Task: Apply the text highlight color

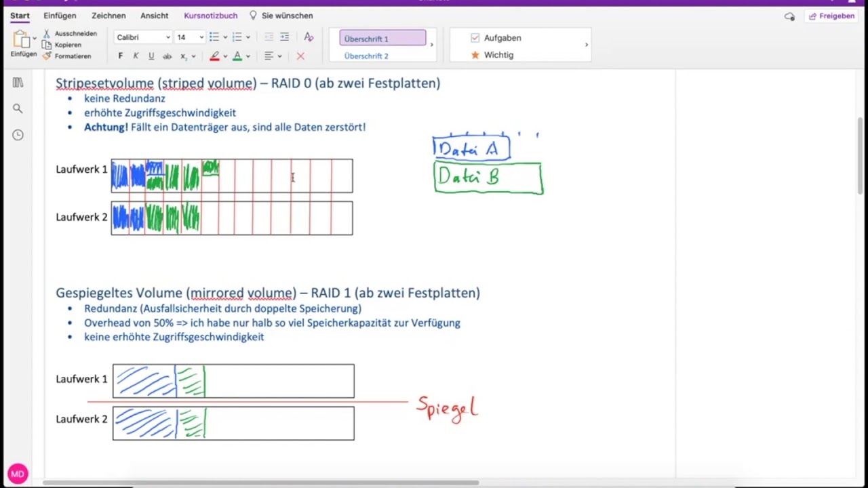Action: coord(215,56)
